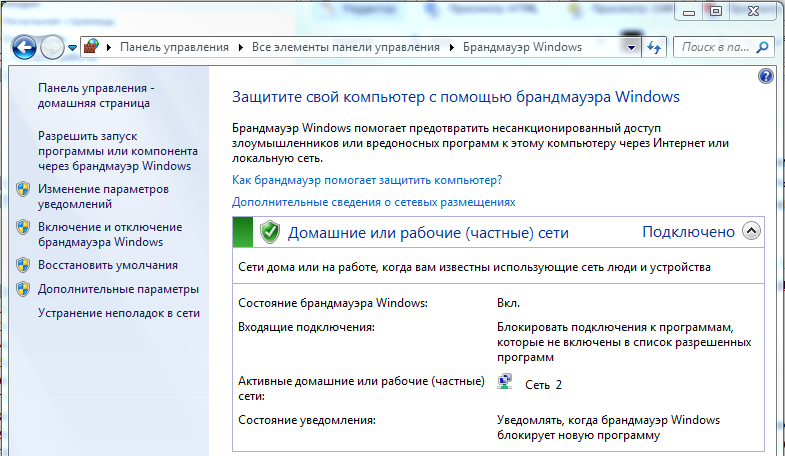
Task: Open 'Устранение неполадок в сети' link
Action: point(119,313)
